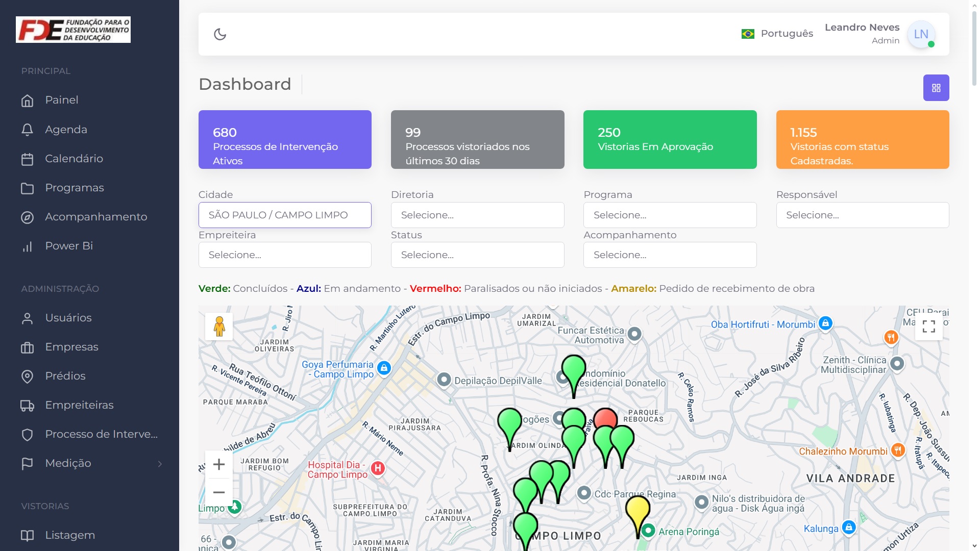Zoom out on the map
Viewport: 980px width, 551px height.
219,492
